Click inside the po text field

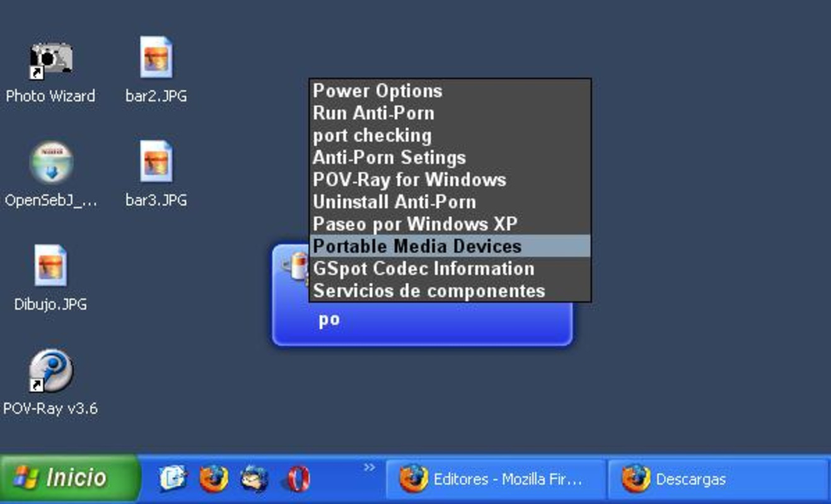tap(416, 319)
